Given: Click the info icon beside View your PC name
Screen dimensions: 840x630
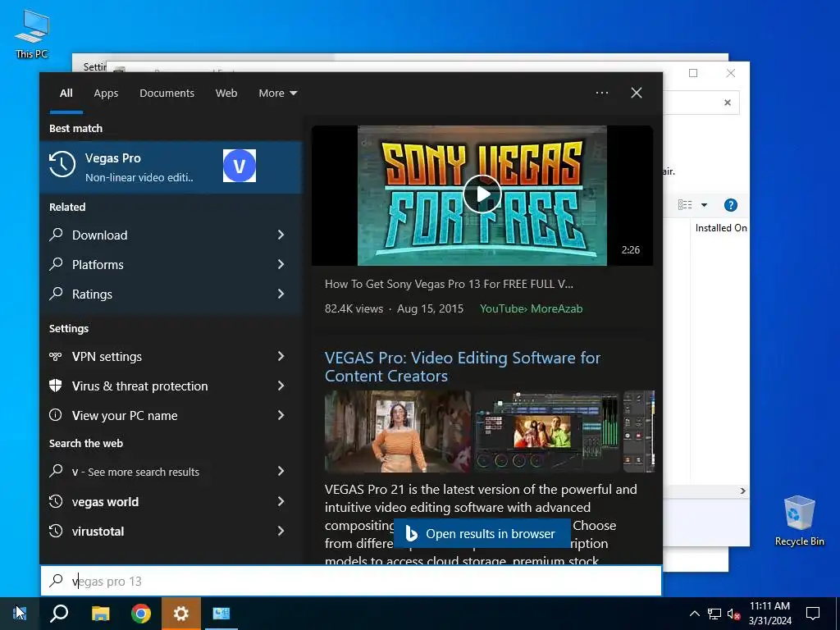Looking at the screenshot, I should point(55,414).
